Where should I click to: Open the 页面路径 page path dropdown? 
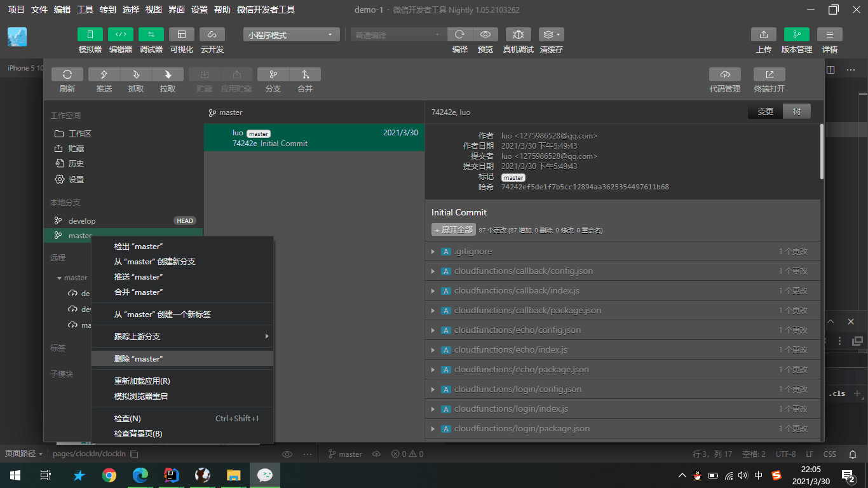(x=24, y=454)
